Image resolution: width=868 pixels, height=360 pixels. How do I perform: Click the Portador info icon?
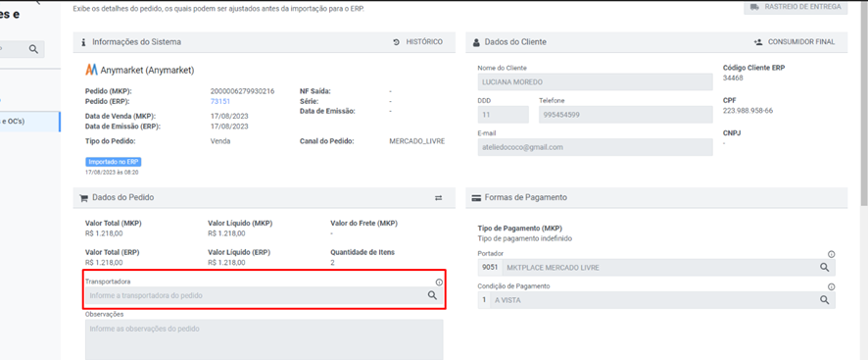(831, 254)
